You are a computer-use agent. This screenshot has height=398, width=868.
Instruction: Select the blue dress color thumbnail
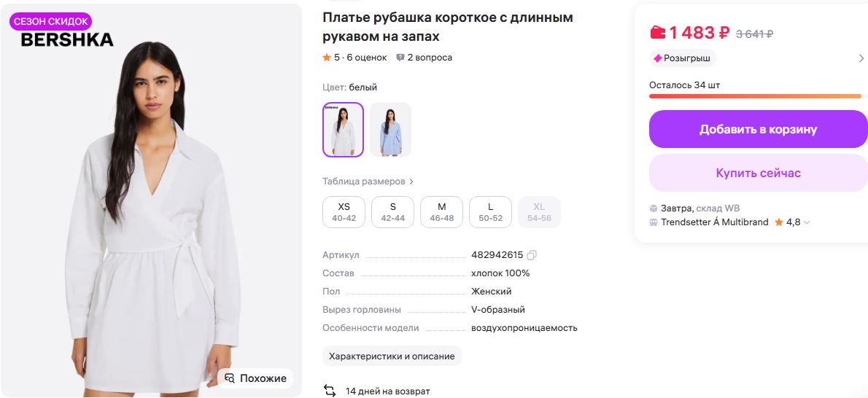[x=390, y=130]
